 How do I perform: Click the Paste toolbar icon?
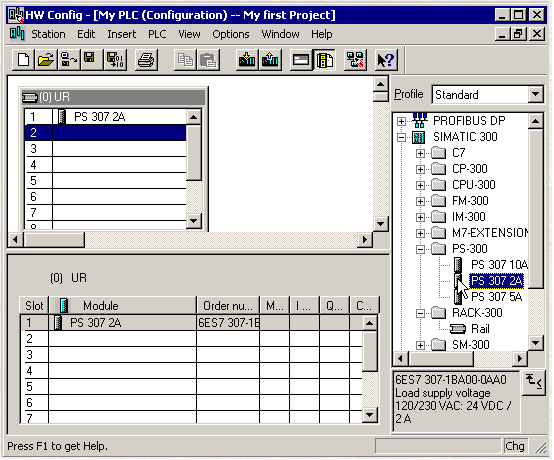pos(208,60)
